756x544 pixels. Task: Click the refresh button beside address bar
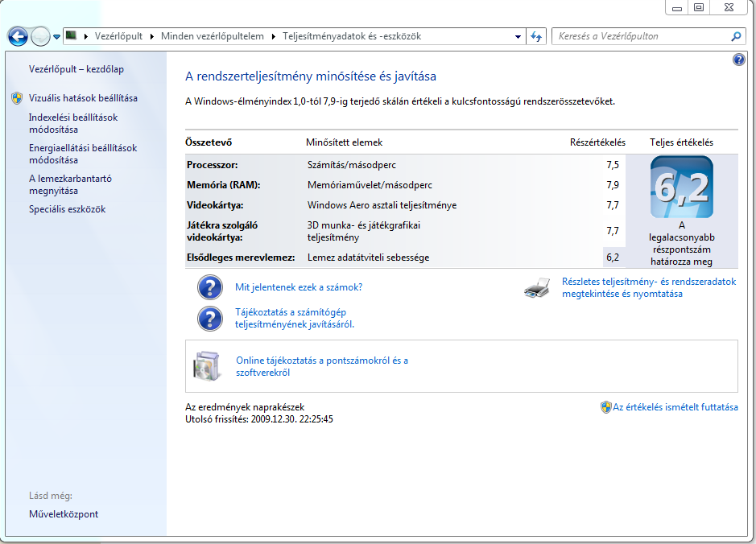pyautogui.click(x=536, y=37)
